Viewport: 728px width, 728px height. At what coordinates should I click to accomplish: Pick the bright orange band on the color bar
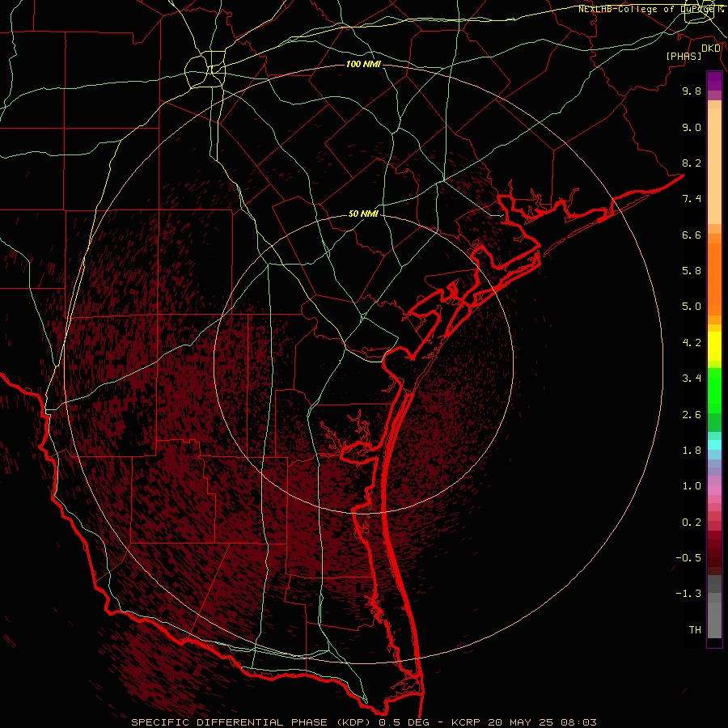tap(714, 280)
